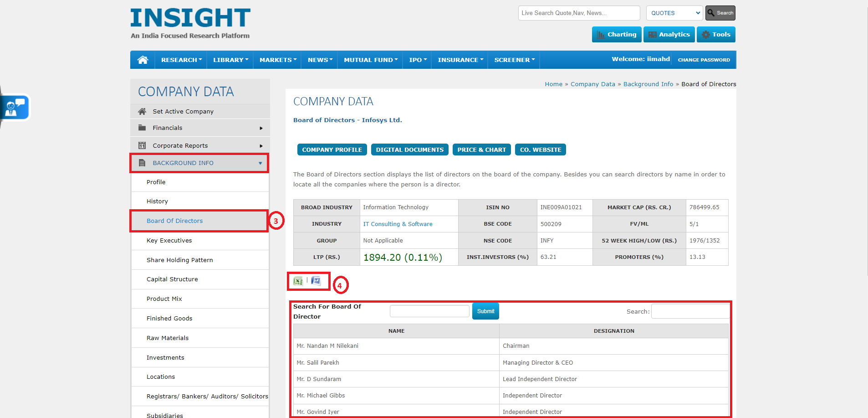Select Raw Materials in sidebar
The width and height of the screenshot is (868, 418).
pyautogui.click(x=200, y=338)
